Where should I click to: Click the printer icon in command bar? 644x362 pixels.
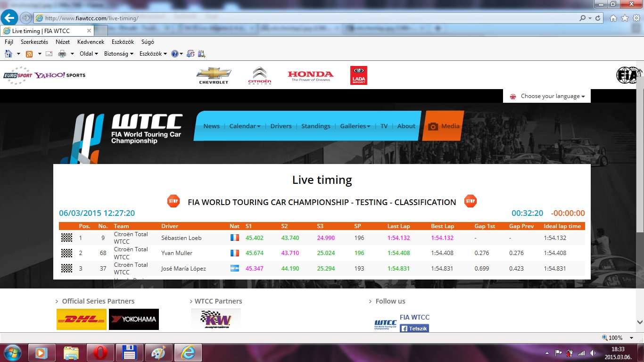tap(62, 54)
